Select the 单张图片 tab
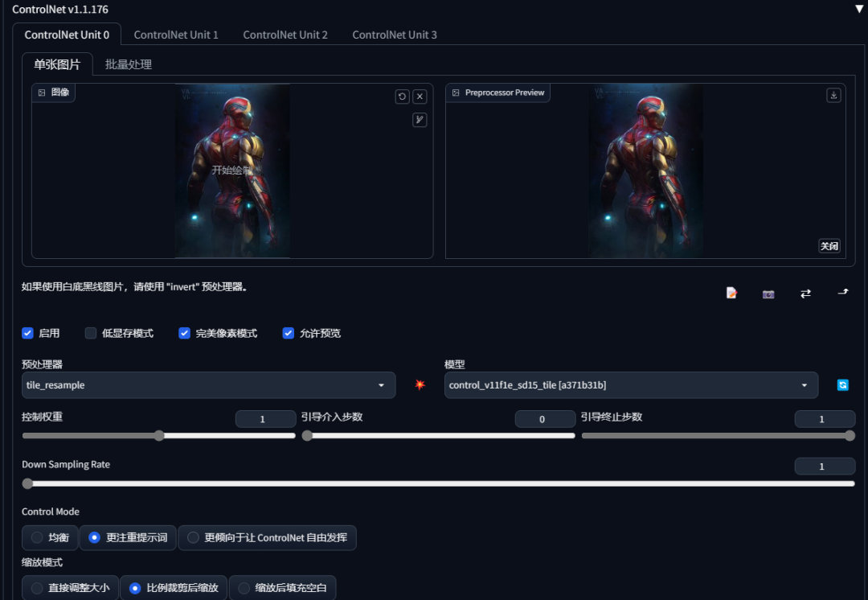The height and width of the screenshot is (600, 868). point(57,64)
